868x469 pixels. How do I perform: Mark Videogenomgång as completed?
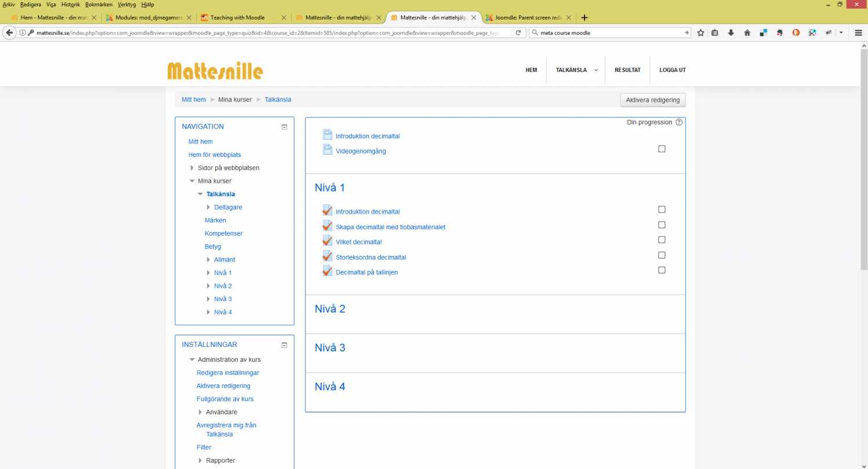662,149
